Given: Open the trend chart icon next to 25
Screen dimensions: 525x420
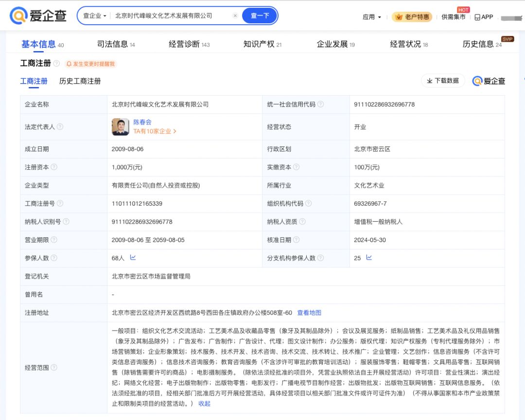Looking at the screenshot, I should 369,258.
